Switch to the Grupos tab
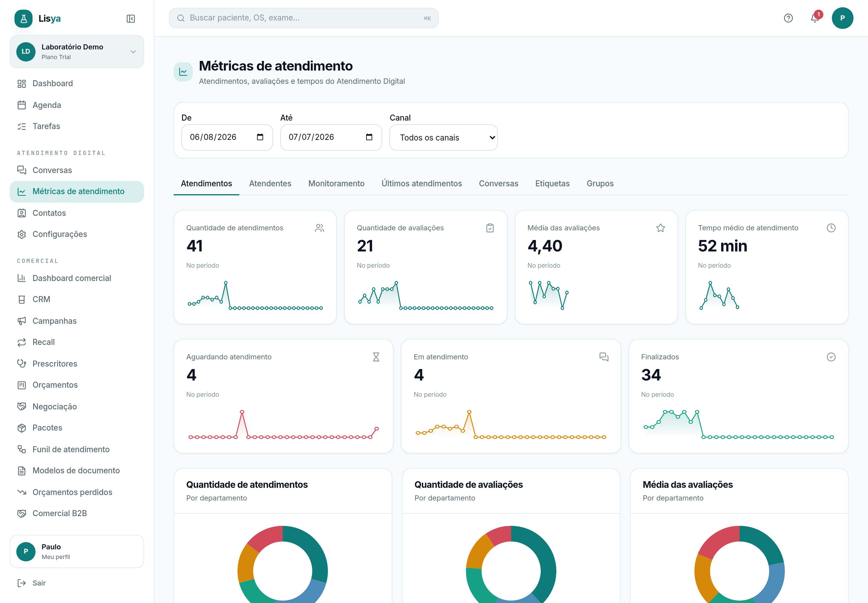 click(x=600, y=184)
